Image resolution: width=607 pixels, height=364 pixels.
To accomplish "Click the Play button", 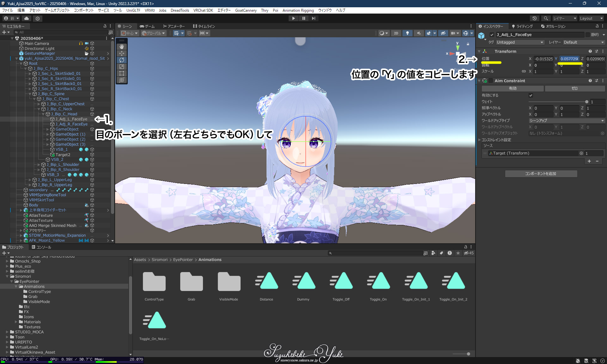I will [293, 18].
